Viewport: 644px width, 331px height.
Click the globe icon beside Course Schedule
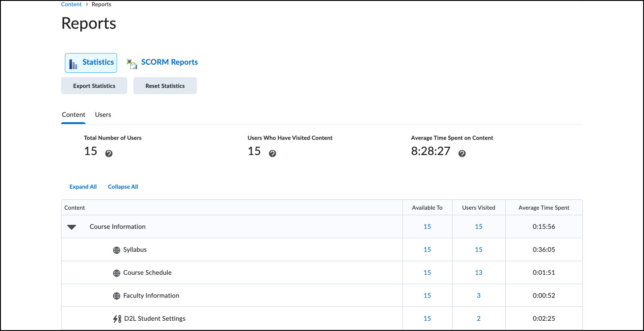pos(116,273)
